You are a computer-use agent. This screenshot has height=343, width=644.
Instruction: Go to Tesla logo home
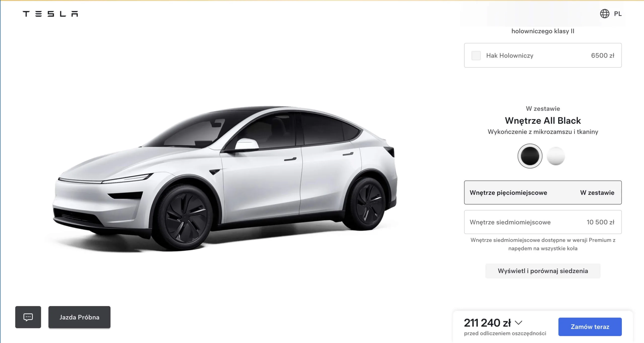(50, 14)
